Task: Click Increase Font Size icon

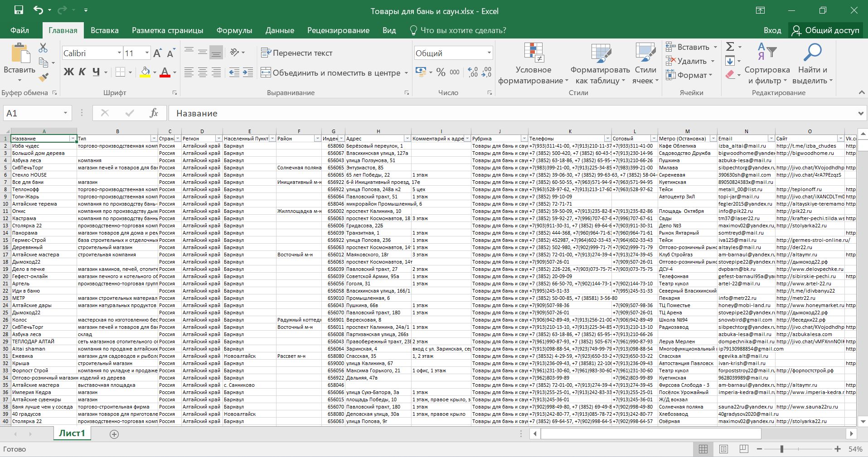Action: pos(157,53)
